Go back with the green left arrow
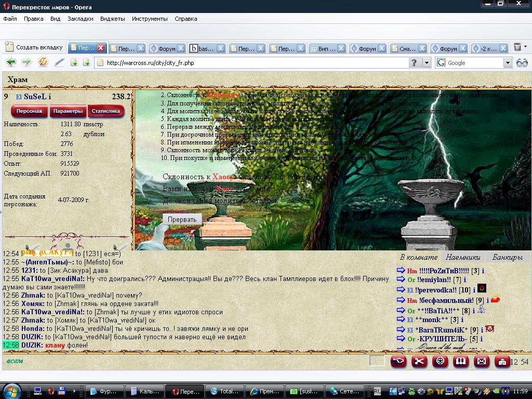Screen dimensions: 532x399 point(10,62)
